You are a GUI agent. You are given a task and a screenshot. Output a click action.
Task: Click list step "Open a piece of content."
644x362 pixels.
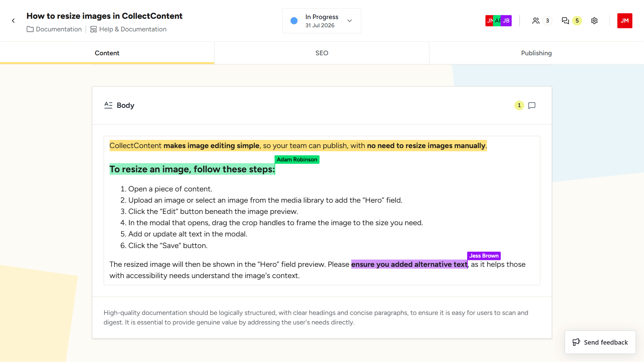[170, 189]
